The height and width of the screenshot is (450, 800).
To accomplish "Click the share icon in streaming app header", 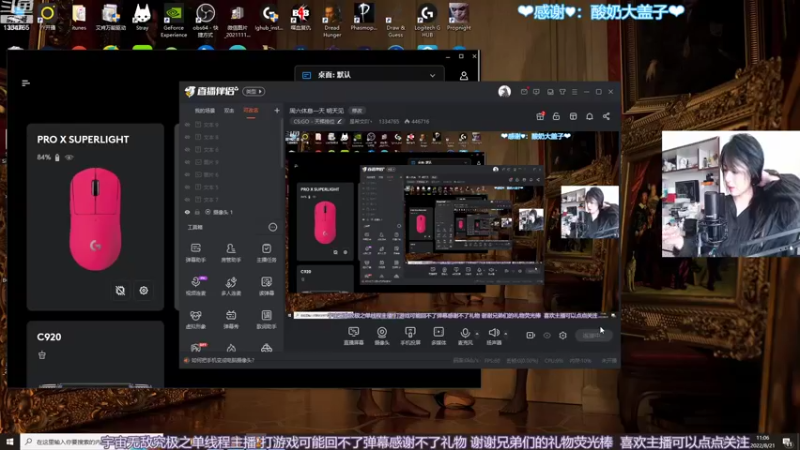I will coord(606,116).
